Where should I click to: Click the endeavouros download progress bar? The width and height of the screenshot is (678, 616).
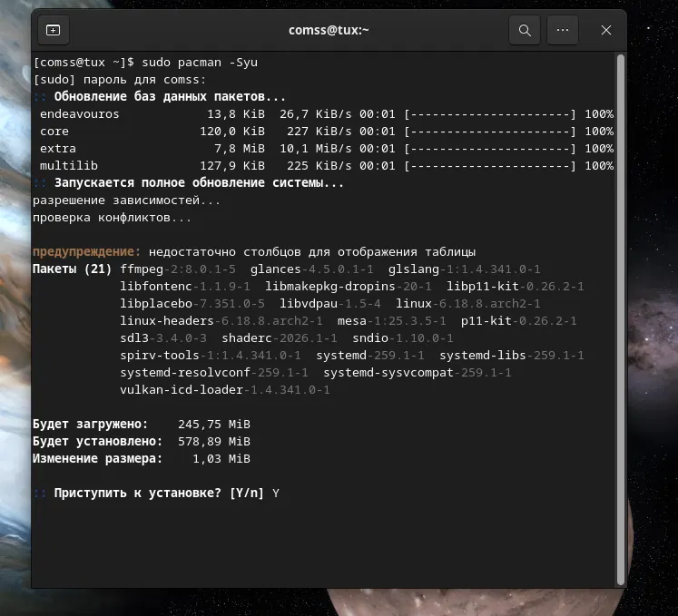(x=490, y=114)
